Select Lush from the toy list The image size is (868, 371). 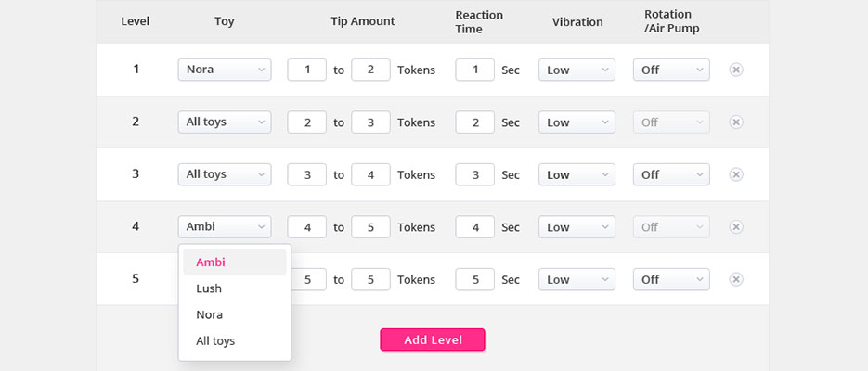click(x=209, y=288)
